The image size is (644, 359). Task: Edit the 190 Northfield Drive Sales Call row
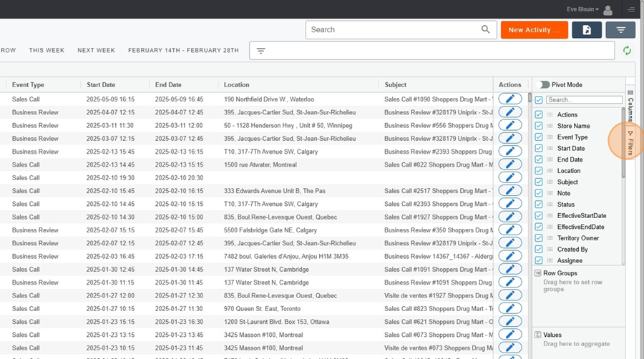click(510, 99)
